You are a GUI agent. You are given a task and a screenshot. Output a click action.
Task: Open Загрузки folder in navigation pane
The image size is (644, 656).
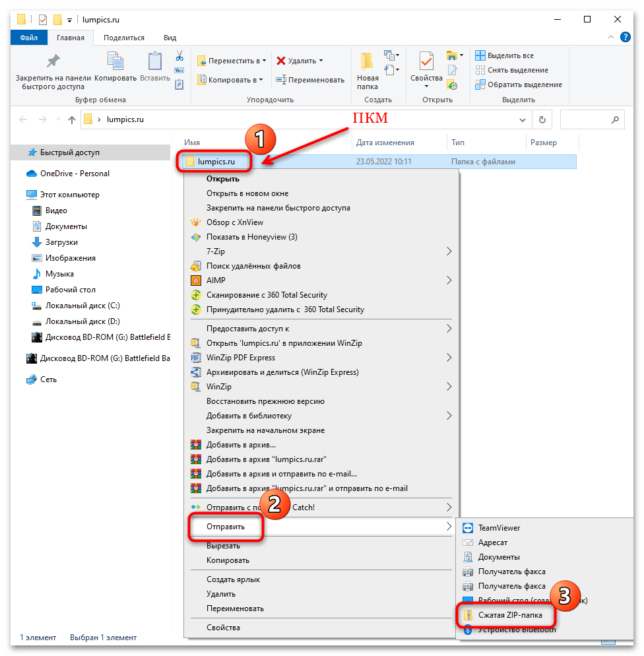[x=61, y=243]
